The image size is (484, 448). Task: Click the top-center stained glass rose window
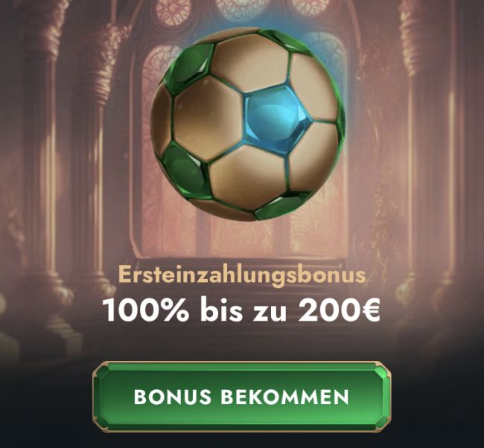pyautogui.click(x=242, y=9)
